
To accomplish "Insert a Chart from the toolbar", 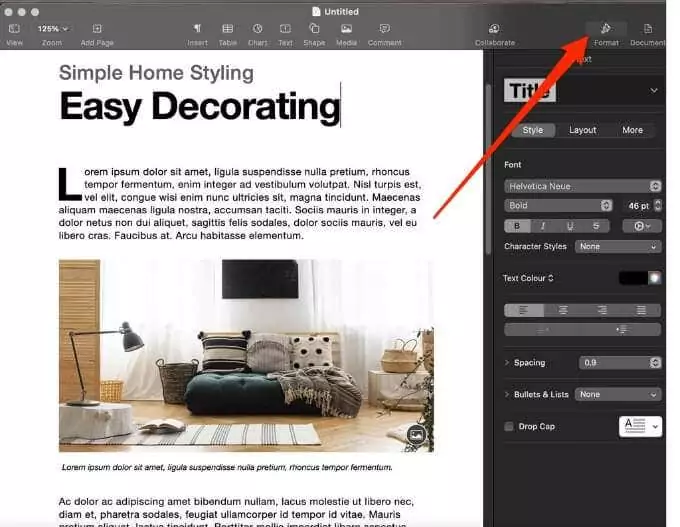I will (258, 34).
